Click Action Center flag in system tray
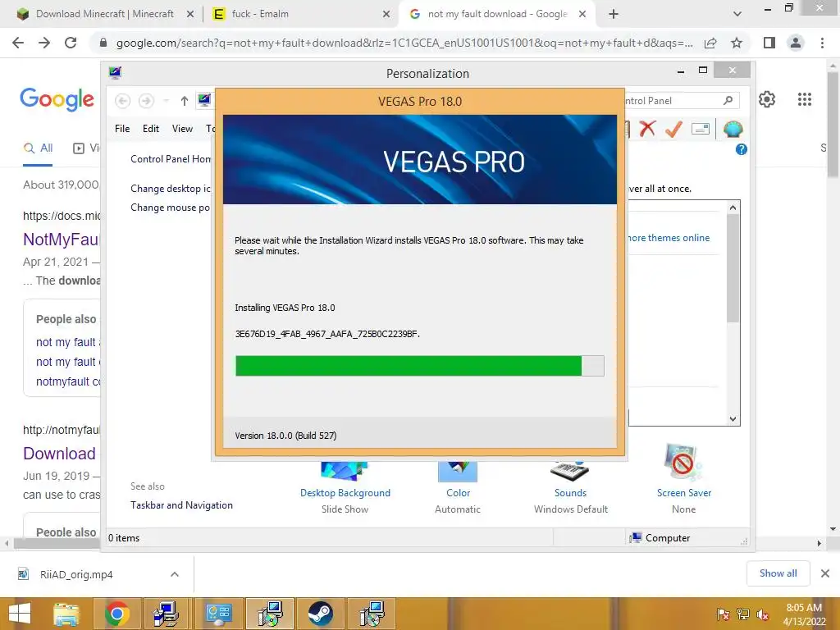 tap(724, 614)
